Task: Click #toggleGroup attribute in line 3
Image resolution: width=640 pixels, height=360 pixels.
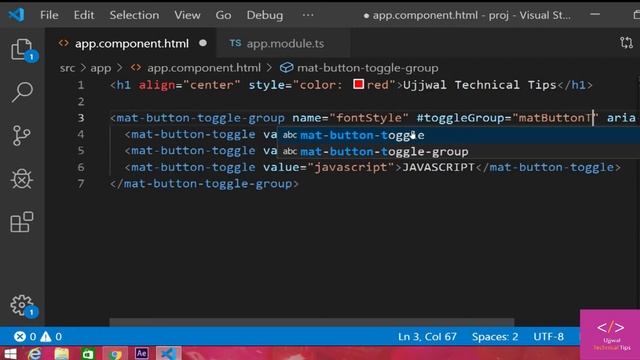Action: pyautogui.click(x=460, y=118)
